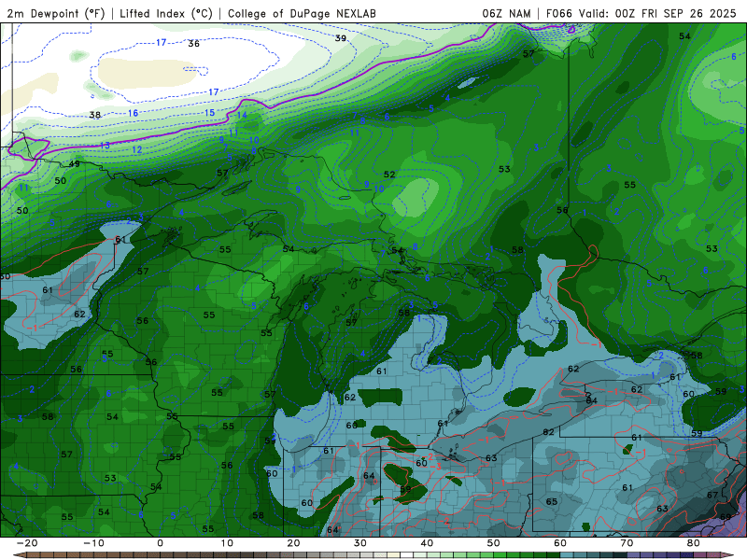Click the black dewpoint value 38

click(95, 115)
